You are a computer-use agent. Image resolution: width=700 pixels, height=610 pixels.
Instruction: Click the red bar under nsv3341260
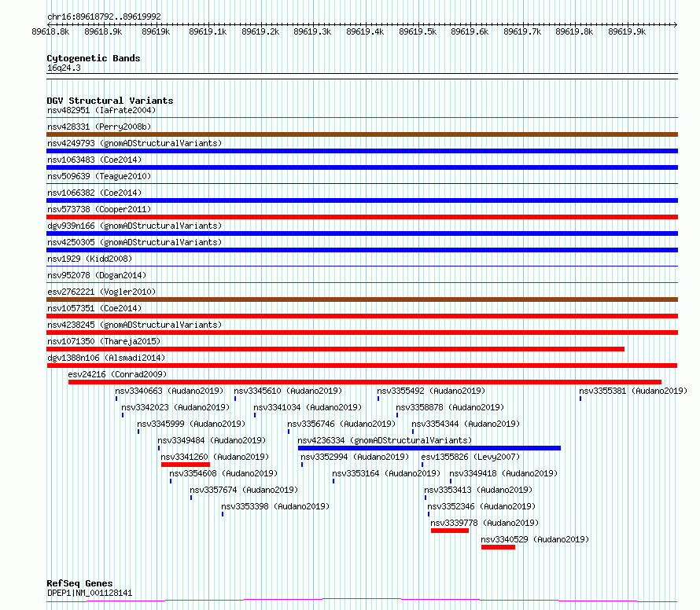[x=186, y=465]
